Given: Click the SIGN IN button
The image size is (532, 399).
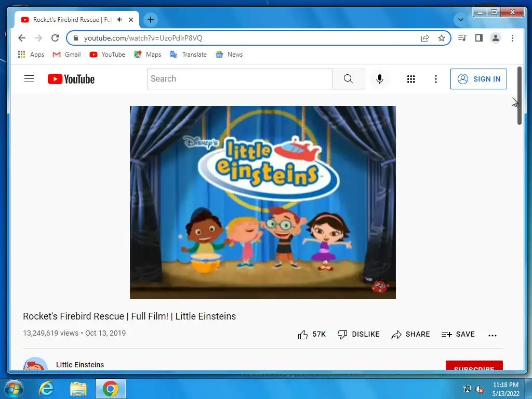Looking at the screenshot, I should (478, 79).
